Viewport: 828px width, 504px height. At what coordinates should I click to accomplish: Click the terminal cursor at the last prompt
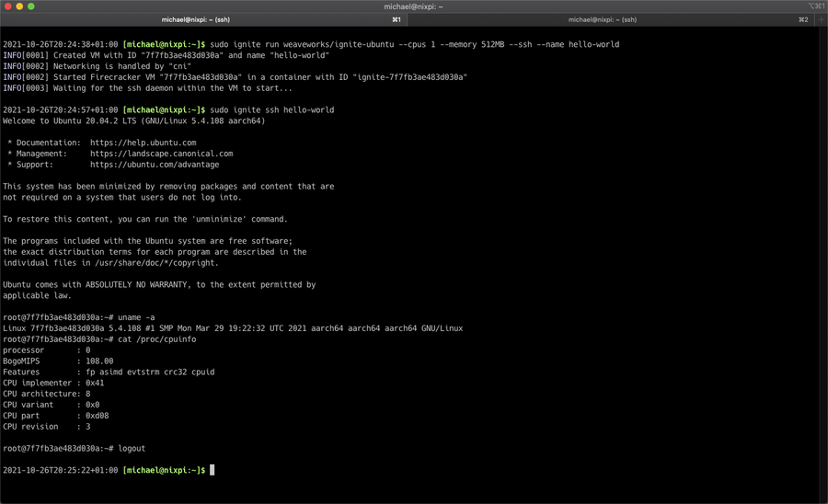[213, 470]
